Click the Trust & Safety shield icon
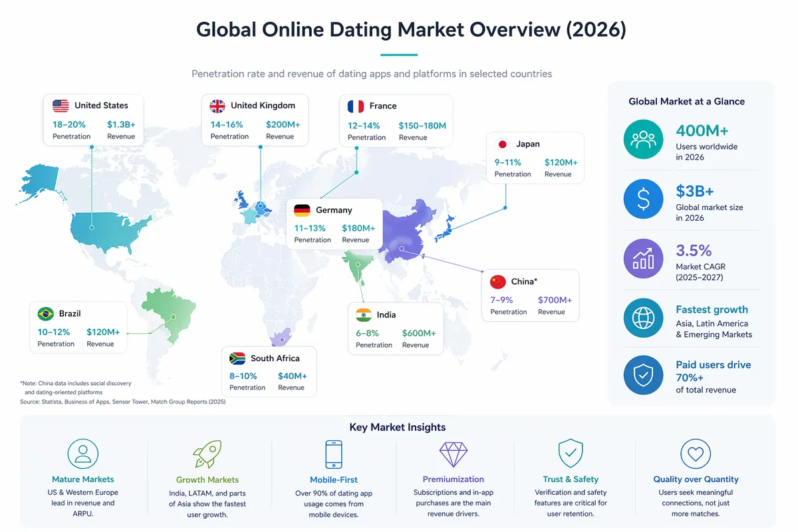The image size is (798, 532). click(x=571, y=454)
